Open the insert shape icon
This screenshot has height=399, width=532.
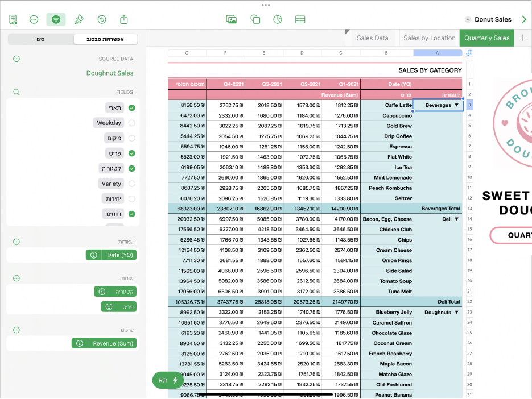[255, 19]
